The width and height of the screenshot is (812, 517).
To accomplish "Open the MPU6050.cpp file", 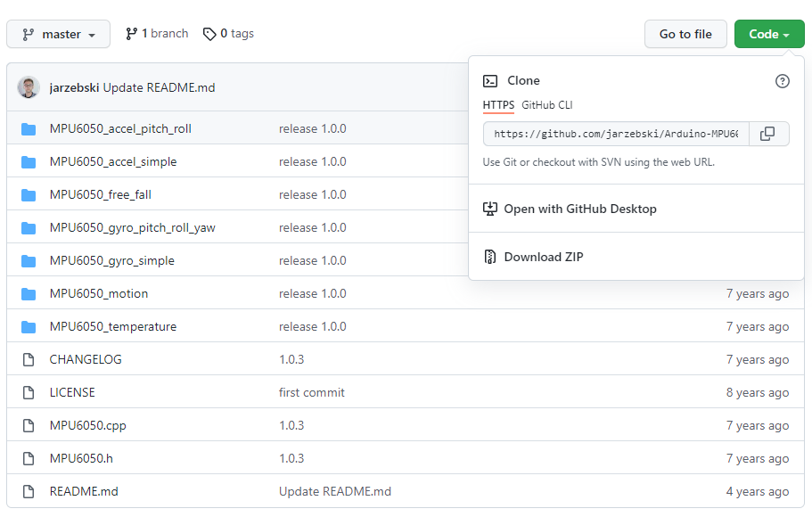I will tap(87, 426).
